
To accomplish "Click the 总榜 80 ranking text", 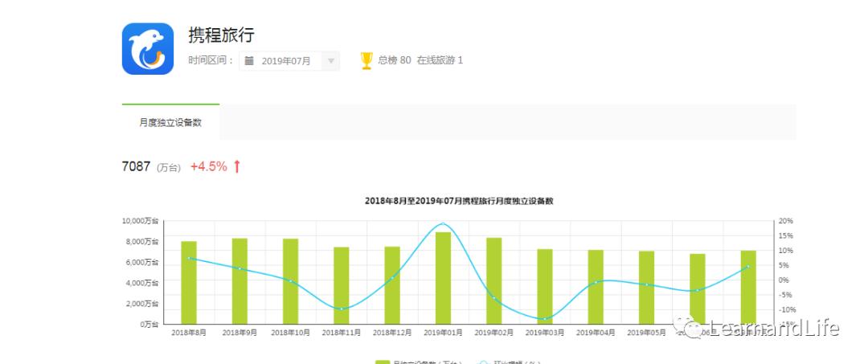I will pyautogui.click(x=395, y=60).
